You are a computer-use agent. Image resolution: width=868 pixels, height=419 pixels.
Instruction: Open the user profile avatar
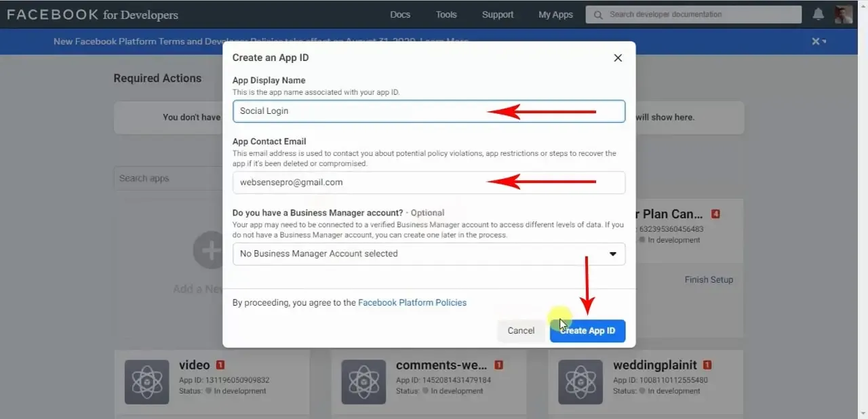coord(844,14)
